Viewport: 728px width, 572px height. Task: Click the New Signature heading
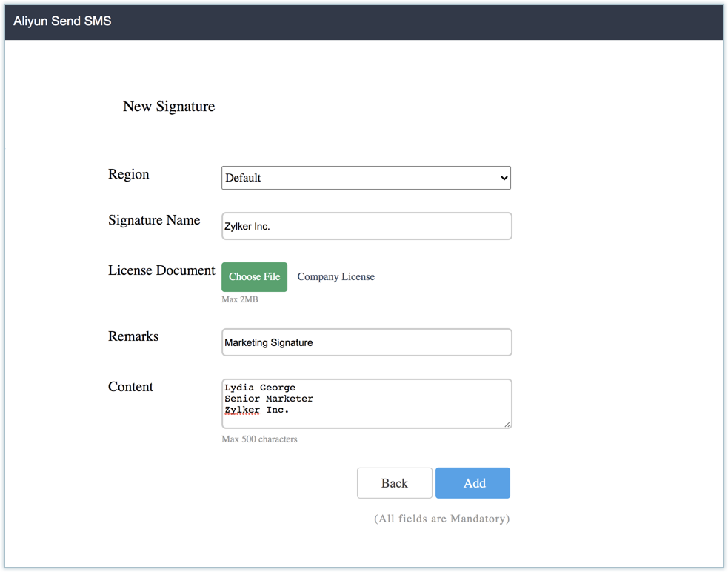pyautogui.click(x=169, y=107)
